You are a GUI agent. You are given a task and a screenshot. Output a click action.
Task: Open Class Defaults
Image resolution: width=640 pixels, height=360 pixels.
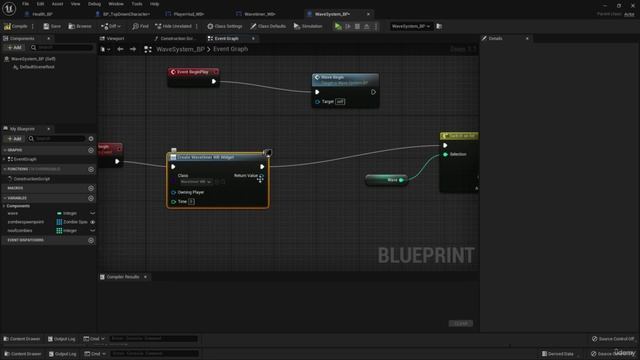(x=268, y=26)
